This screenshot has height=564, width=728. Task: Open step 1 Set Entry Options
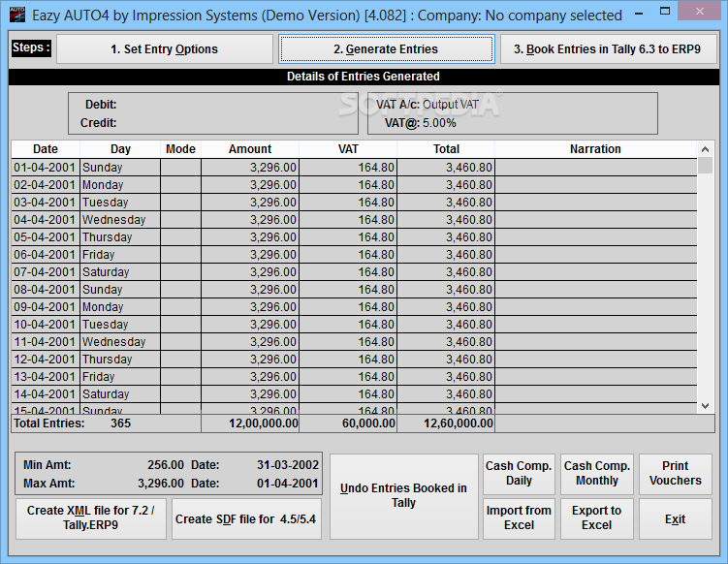165,49
